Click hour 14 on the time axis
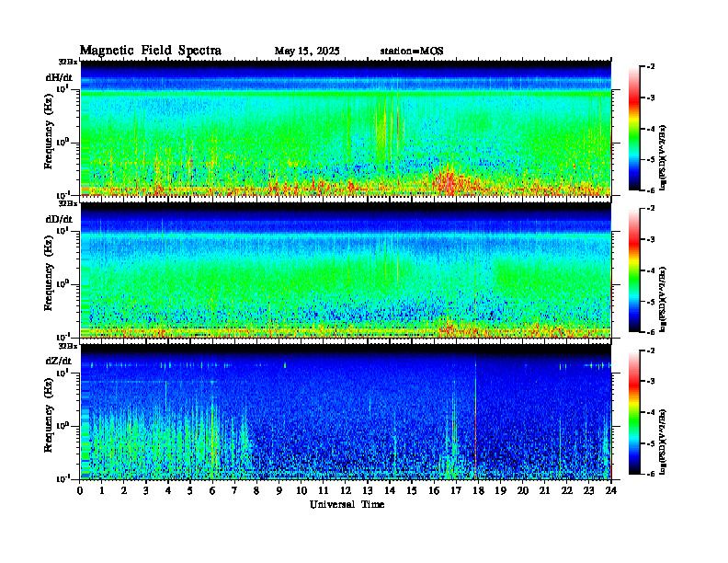728x563 pixels. (x=390, y=491)
